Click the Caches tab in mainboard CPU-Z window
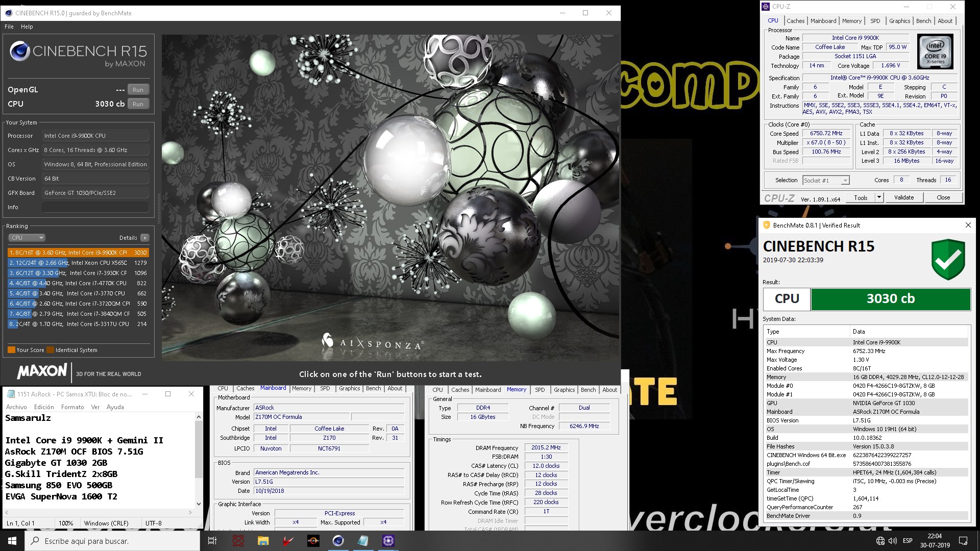The image size is (980, 551). coord(245,389)
